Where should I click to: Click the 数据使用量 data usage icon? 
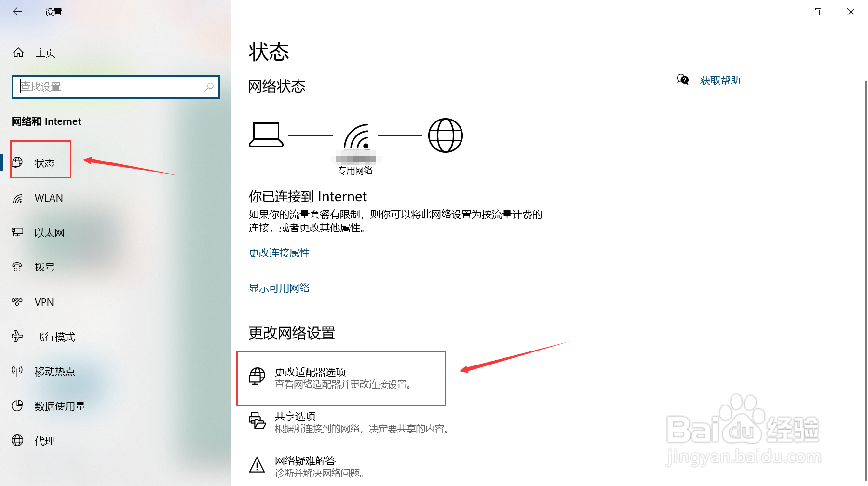(x=17, y=406)
